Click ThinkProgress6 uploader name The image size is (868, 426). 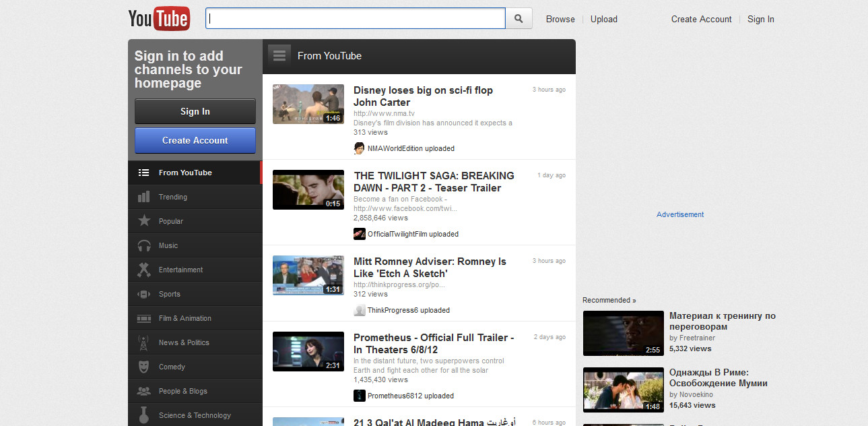click(x=393, y=310)
